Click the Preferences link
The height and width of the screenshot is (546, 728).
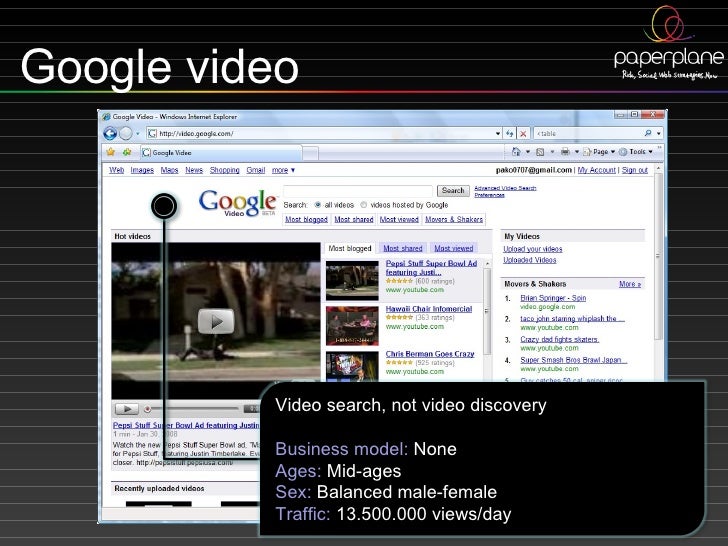click(x=489, y=195)
